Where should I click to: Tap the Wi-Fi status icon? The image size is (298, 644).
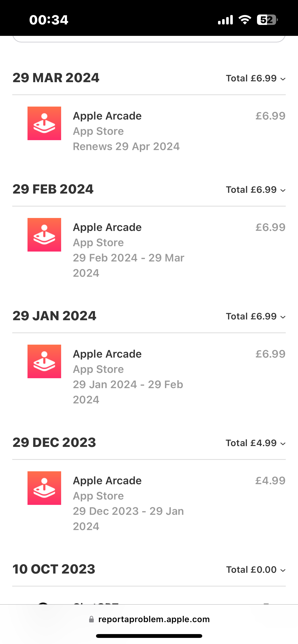[245, 20]
